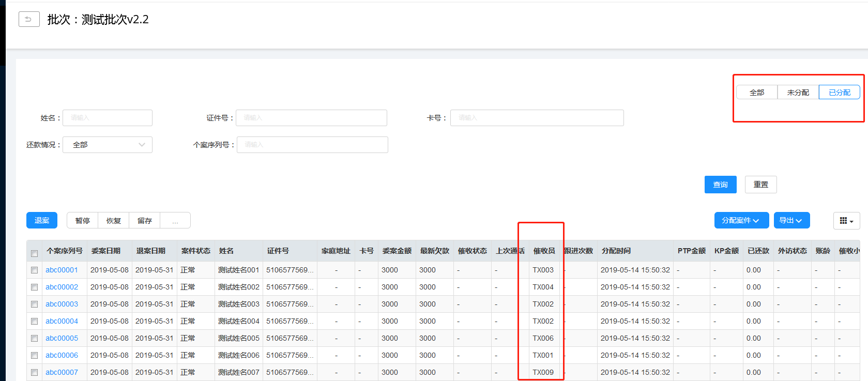Viewport: 868px width, 381px height.
Task: Click the back arrow icon beside batch title
Action: 29,19
